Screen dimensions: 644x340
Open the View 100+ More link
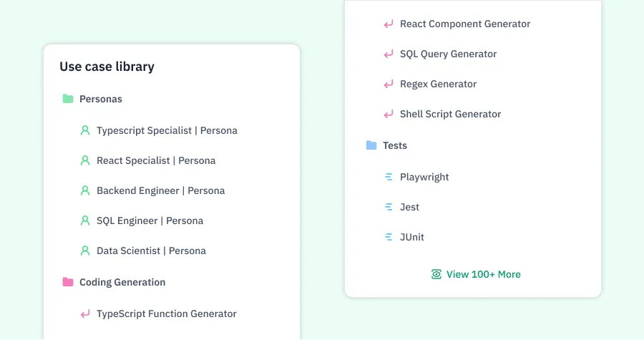pos(483,274)
